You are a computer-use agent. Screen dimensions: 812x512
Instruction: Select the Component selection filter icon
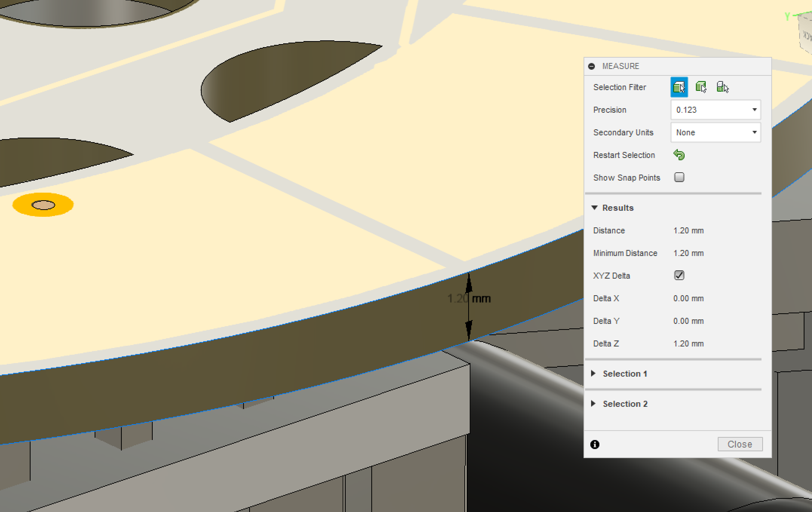pos(722,87)
